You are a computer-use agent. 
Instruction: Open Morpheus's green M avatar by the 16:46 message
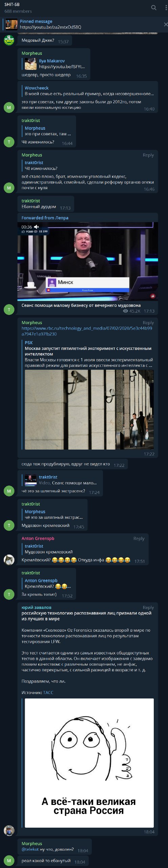(9, 188)
